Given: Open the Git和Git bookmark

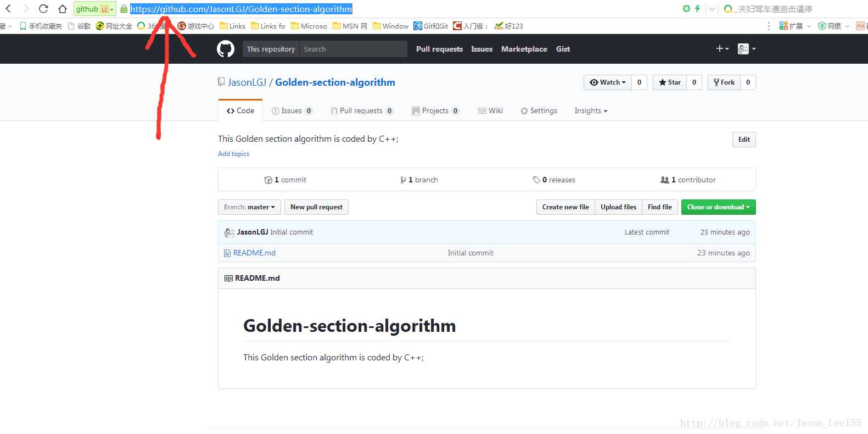Looking at the screenshot, I should tap(431, 26).
